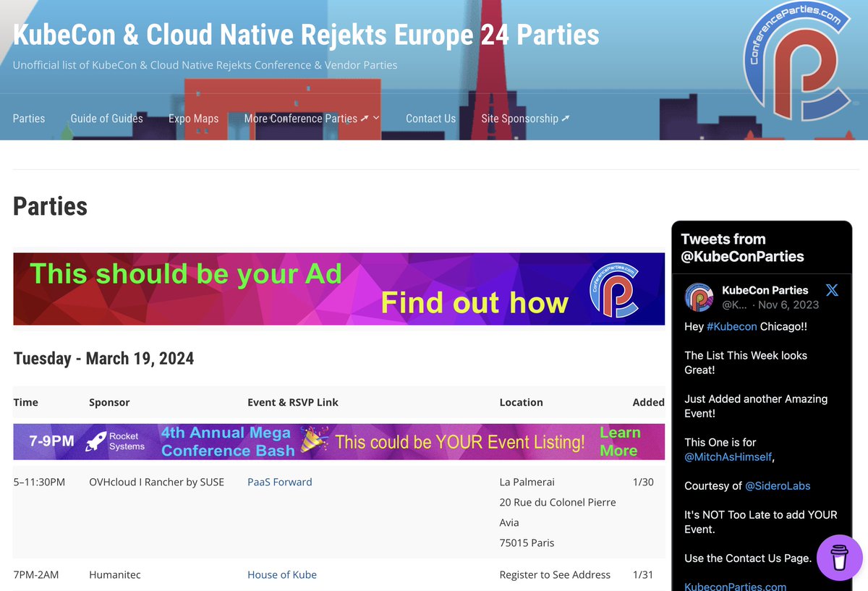The height and width of the screenshot is (591, 868).
Task: Click the Learn More text in listing banner
Action: pos(620,441)
